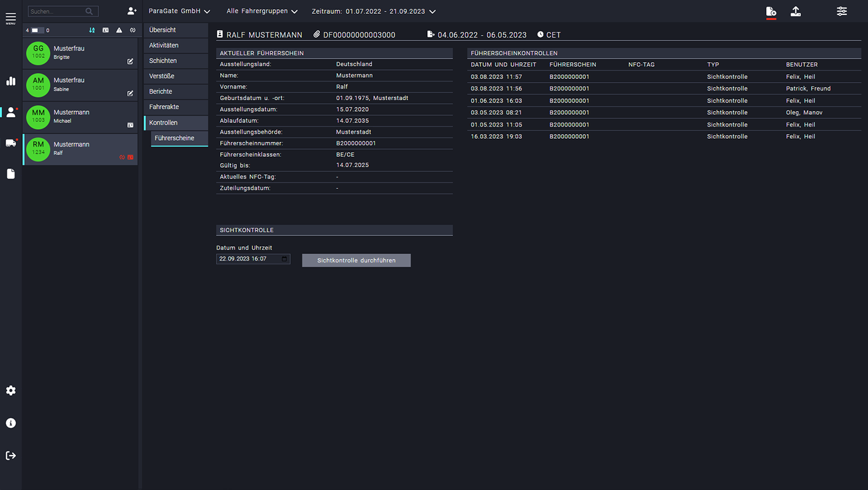Open the Alle Fahrergruppen dropdown
The image size is (868, 490).
pyautogui.click(x=262, y=11)
